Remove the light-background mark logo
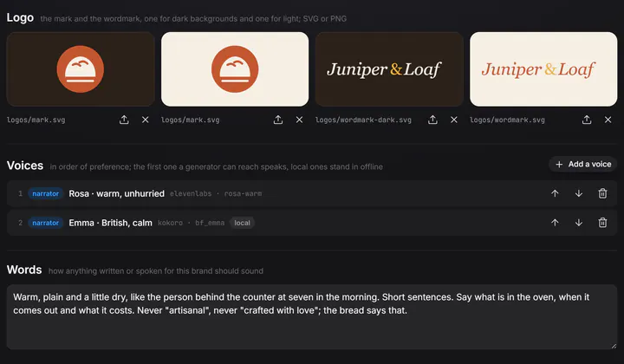Screen dimensions: 624x364 (299, 120)
